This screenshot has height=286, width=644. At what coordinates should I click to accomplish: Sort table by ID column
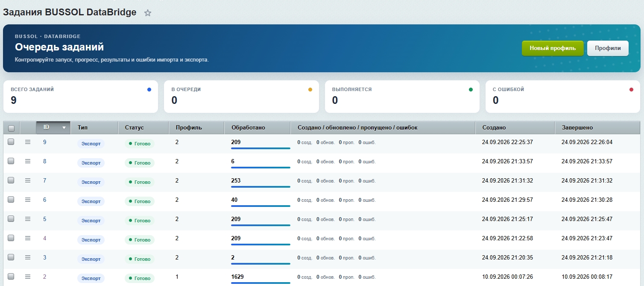pyautogui.click(x=53, y=127)
